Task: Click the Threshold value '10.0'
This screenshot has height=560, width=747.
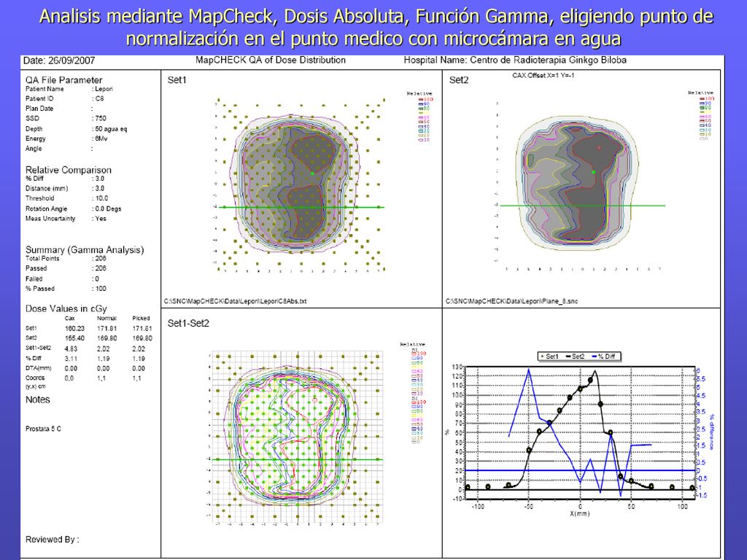Action: click(x=101, y=198)
